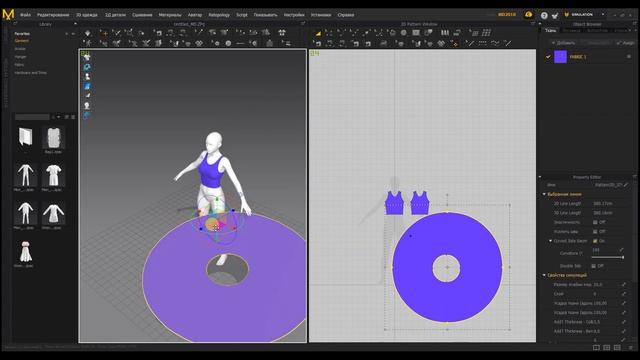
Task: Select the yellow plus Select/Move tool
Action: point(104,33)
